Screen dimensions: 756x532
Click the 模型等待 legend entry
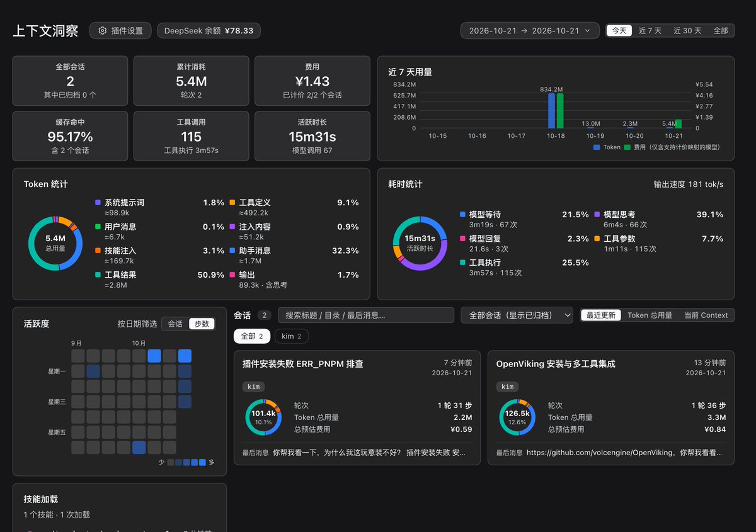click(x=525, y=220)
